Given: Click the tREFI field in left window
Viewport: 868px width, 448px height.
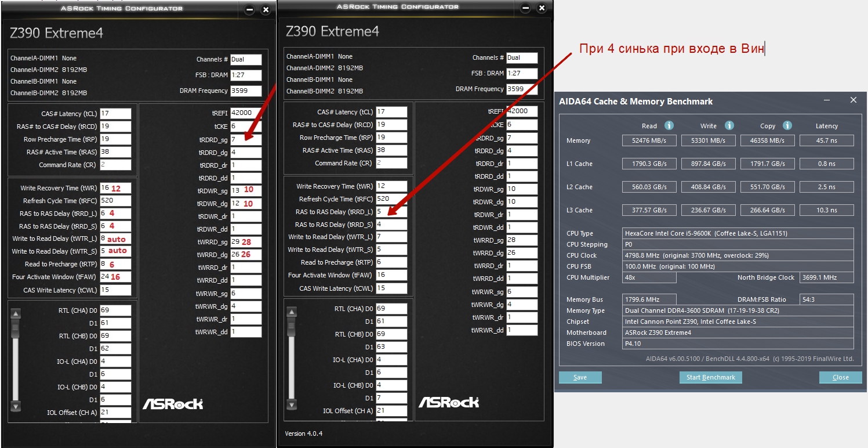Looking at the screenshot, I should (246, 113).
